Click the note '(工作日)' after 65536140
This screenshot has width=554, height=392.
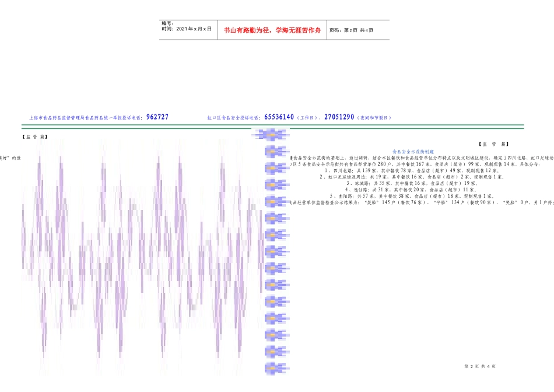[307, 118]
